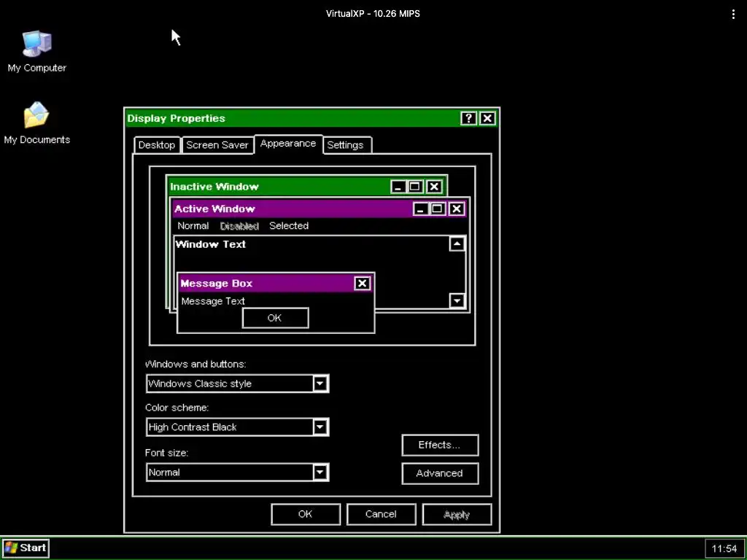747x560 pixels.
Task: Close the Display Properties dialog
Action: click(487, 118)
